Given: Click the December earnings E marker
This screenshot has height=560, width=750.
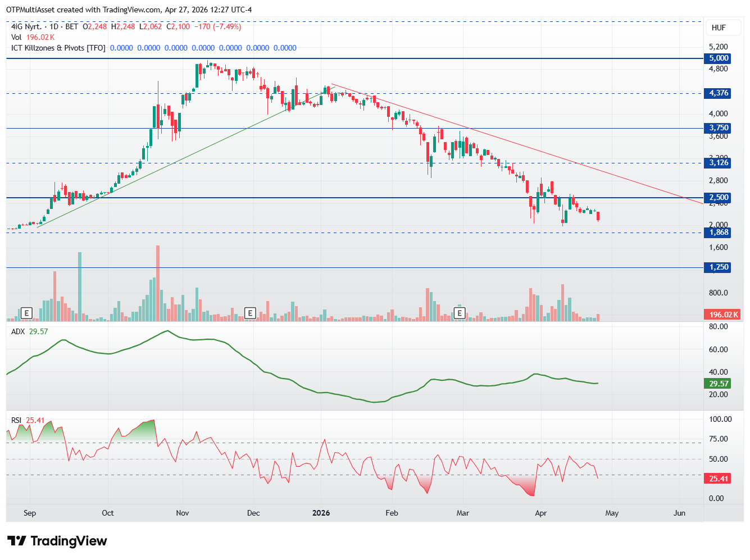Looking at the screenshot, I should [250, 313].
